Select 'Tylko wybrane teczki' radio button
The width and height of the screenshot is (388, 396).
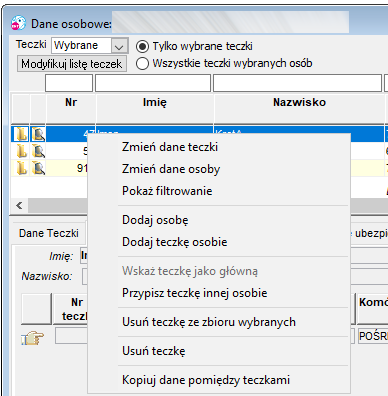pyautogui.click(x=142, y=46)
